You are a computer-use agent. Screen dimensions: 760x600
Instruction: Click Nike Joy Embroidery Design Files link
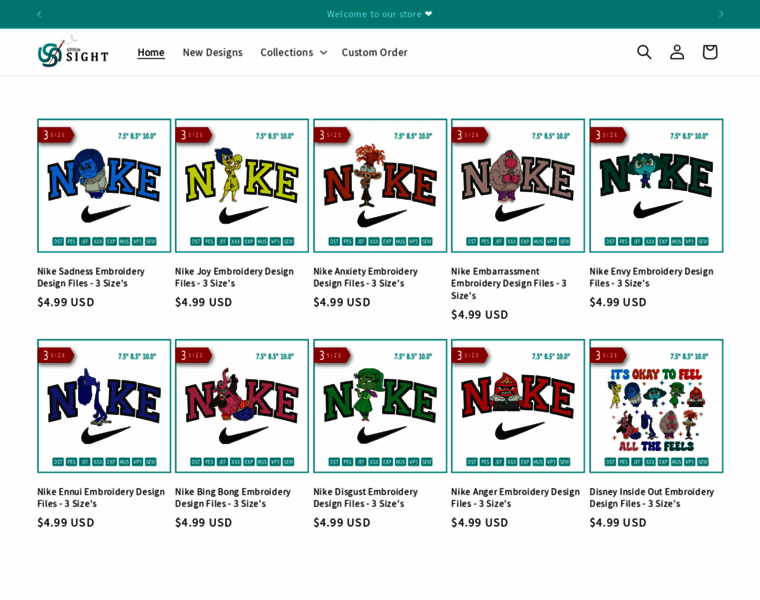(x=235, y=277)
